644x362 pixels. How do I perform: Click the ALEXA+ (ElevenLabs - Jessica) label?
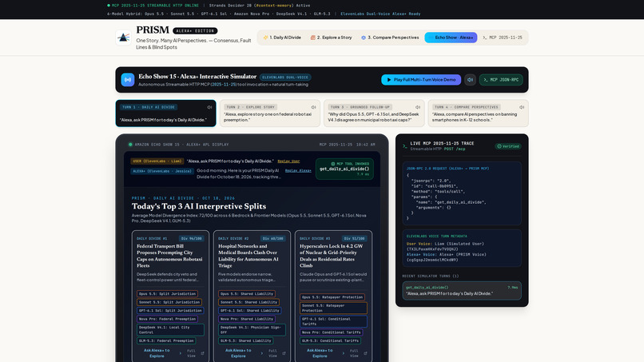click(x=162, y=171)
